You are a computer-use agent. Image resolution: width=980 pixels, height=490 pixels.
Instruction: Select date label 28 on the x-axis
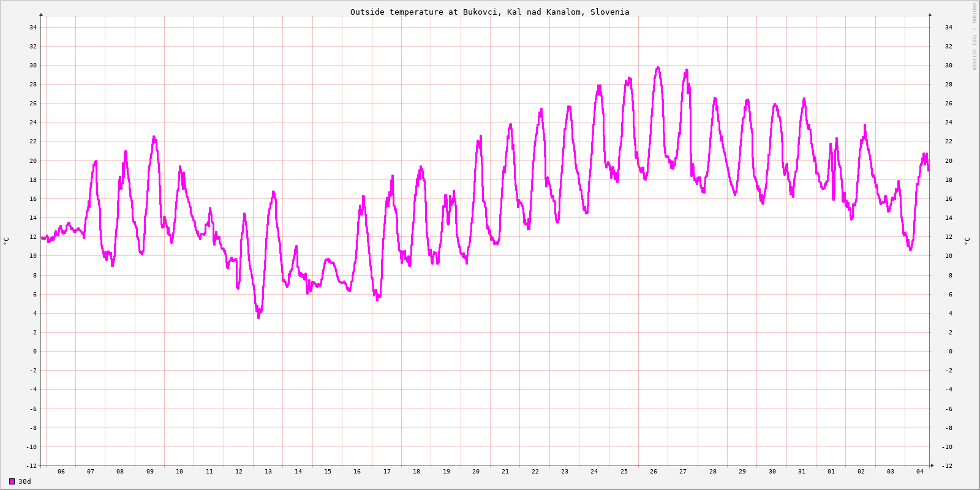(x=713, y=472)
